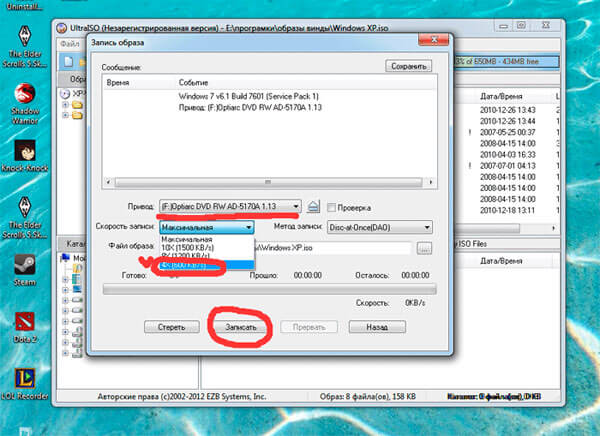The width and height of the screenshot is (600, 436).
Task: Click the upper Дата/Время column header
Action: click(x=501, y=96)
